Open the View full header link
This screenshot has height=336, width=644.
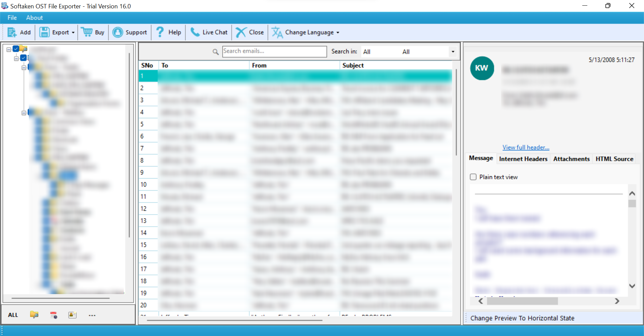(526, 147)
